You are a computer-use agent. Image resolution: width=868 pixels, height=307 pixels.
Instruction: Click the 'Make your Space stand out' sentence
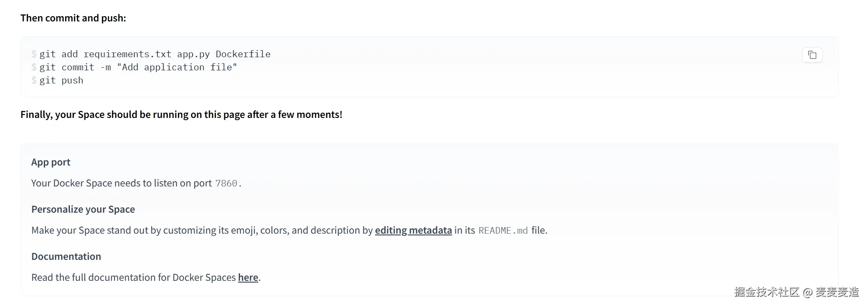point(202,230)
